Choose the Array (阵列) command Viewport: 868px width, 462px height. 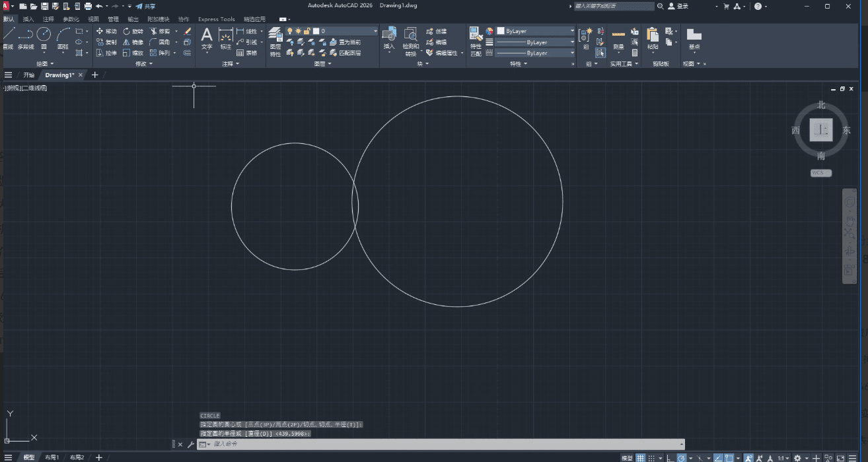coord(160,53)
